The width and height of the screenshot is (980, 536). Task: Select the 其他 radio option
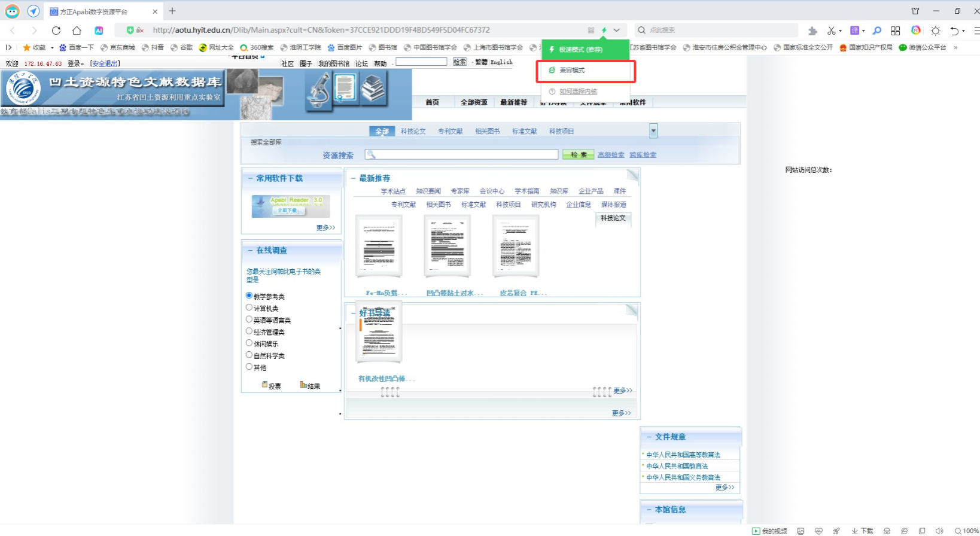tap(249, 367)
